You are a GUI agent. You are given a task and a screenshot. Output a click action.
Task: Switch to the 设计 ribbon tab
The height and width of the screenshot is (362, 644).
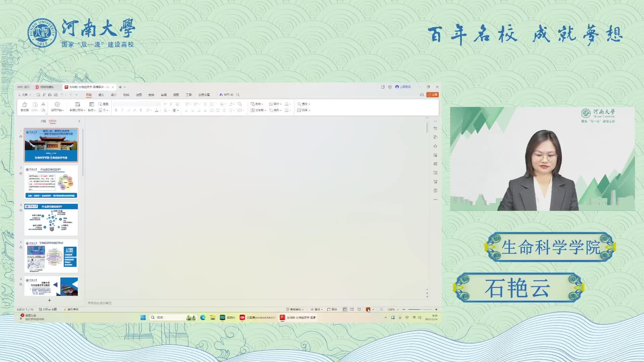pyautogui.click(x=114, y=95)
